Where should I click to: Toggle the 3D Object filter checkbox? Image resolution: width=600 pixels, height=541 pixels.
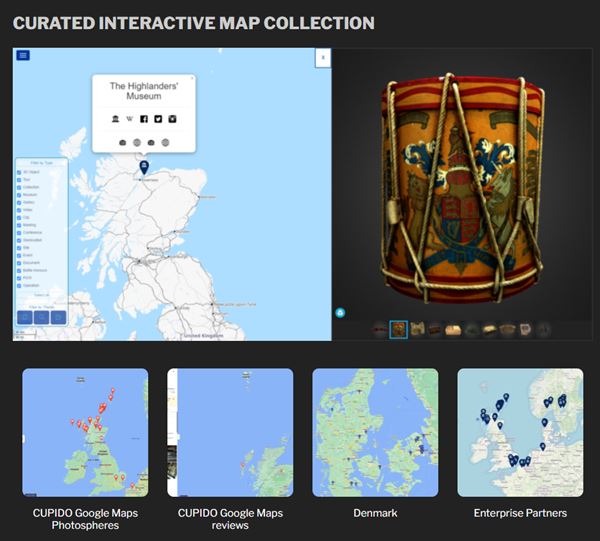20,173
